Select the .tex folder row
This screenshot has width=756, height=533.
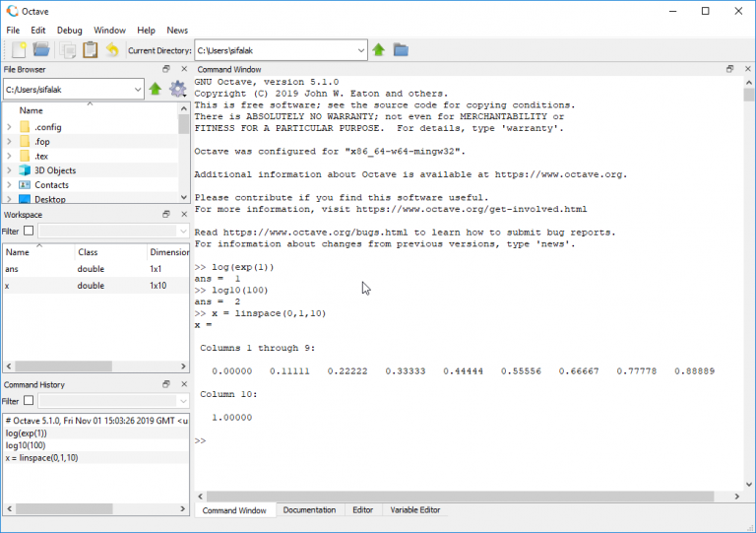tap(91, 157)
